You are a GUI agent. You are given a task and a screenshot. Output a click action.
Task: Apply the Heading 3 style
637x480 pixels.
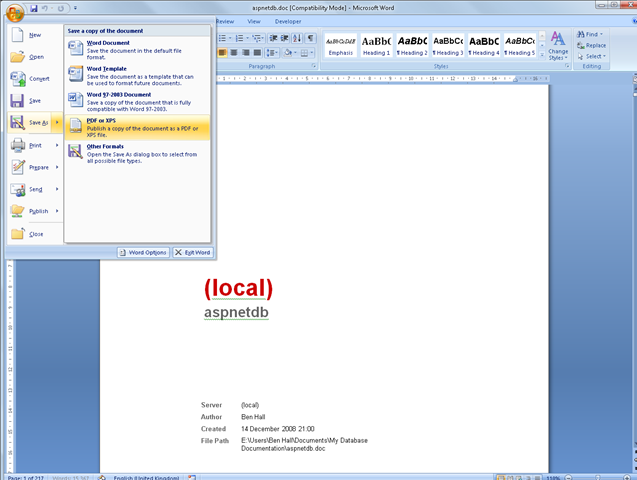point(448,45)
